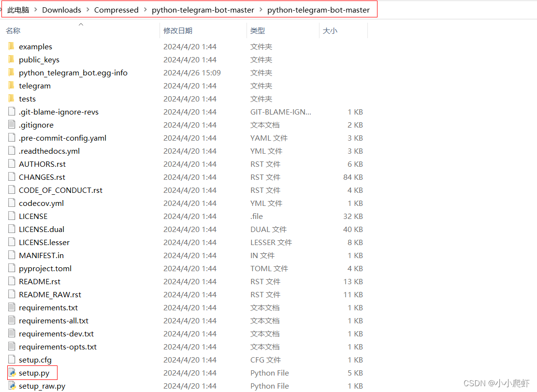Click the codecov.yml file icon

pyautogui.click(x=12, y=203)
